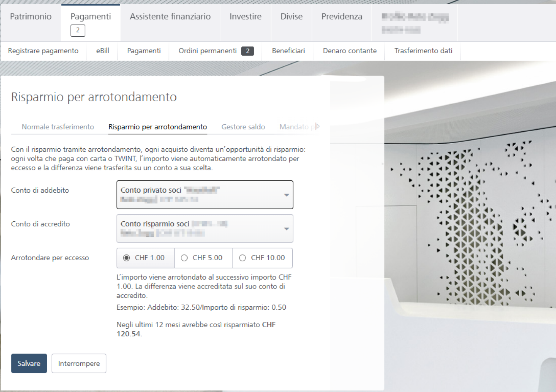Open the Gestore saldo tab

click(243, 127)
